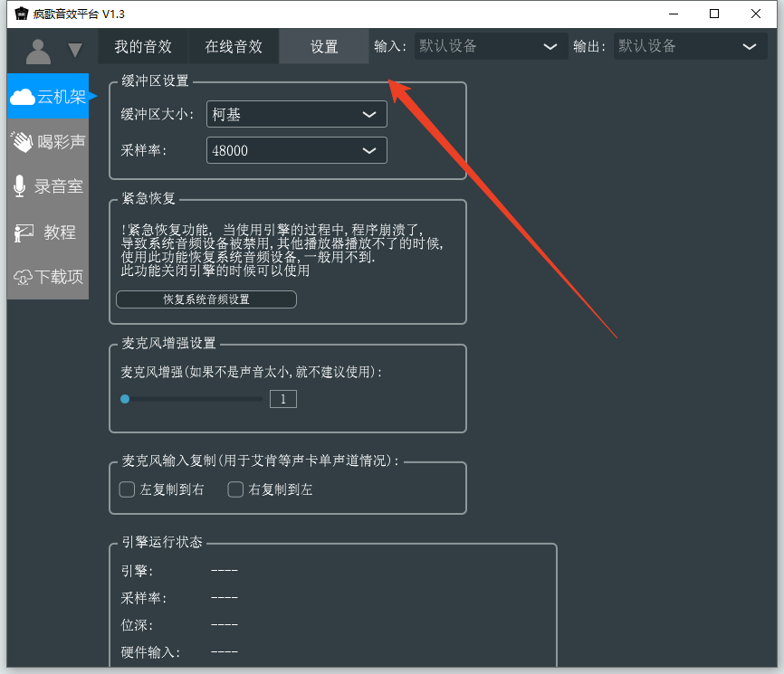
Task: Click the mic gain value input field
Action: pos(282,398)
